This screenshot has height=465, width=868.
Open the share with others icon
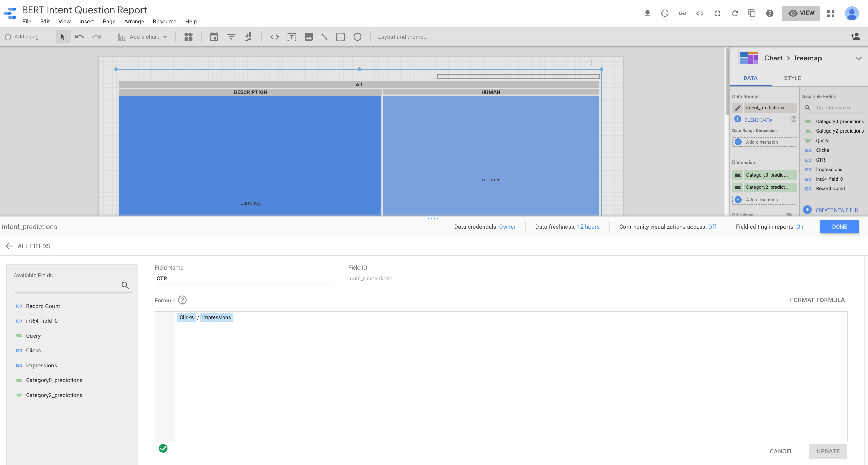(x=855, y=37)
